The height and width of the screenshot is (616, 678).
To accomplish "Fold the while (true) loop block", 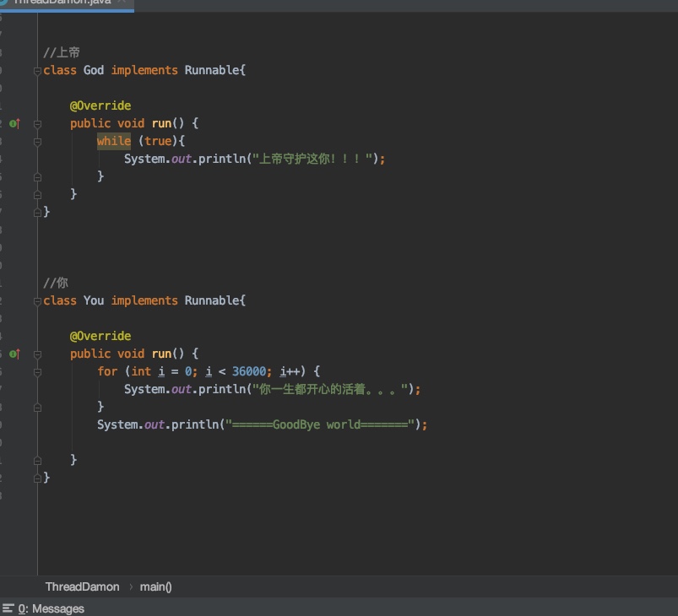I will 37,142.
